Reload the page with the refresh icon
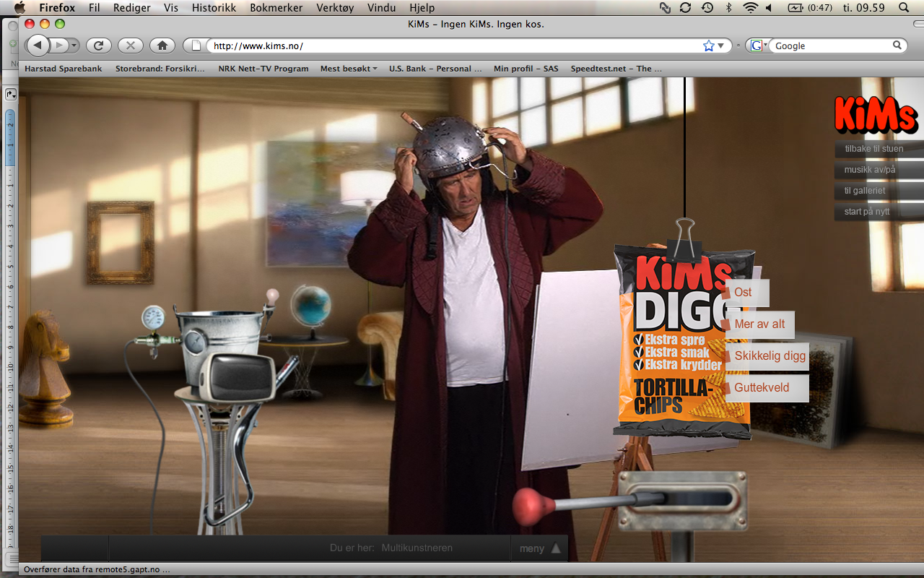924x578 pixels. 98,46
